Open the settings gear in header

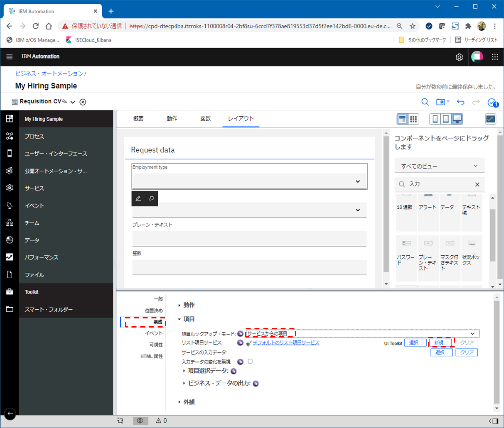point(459,57)
